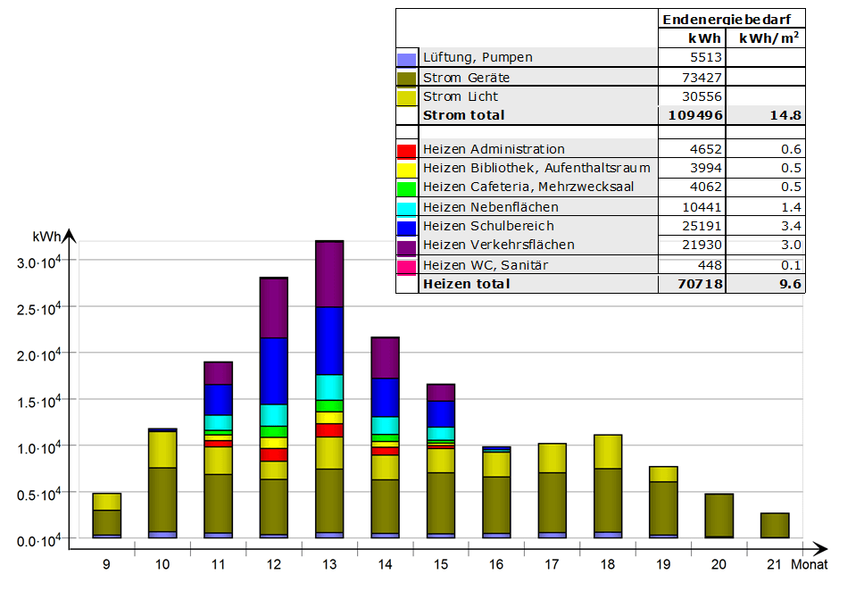The width and height of the screenshot is (864, 616).
Task: Click the Lüftung, Pumpen legend color swatch
Action: click(x=406, y=59)
